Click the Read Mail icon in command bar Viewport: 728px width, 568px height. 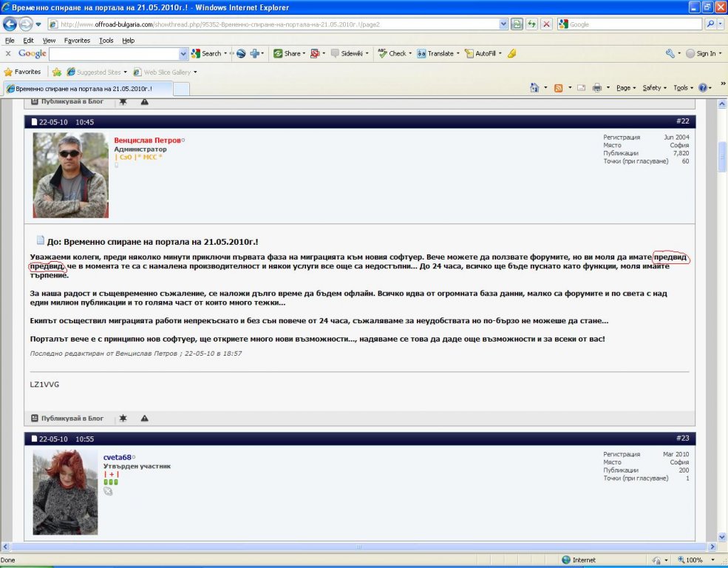click(x=581, y=87)
